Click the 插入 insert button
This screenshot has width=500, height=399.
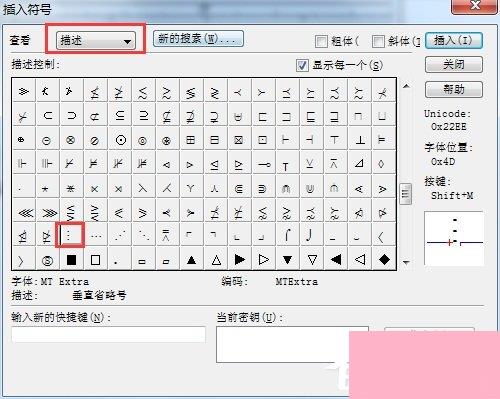(454, 41)
